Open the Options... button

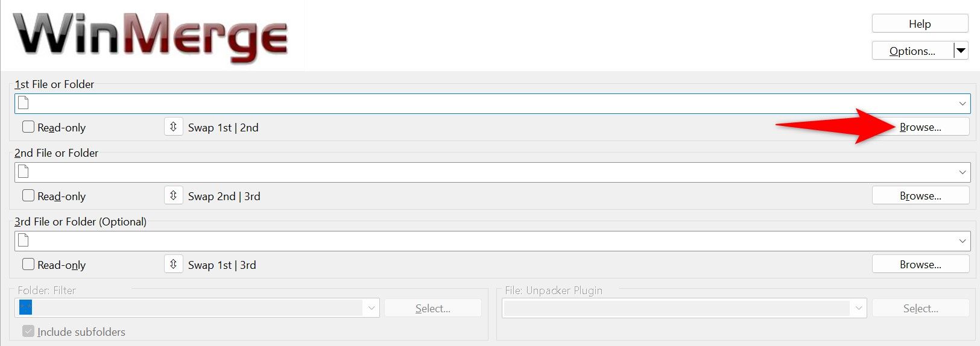(x=912, y=51)
